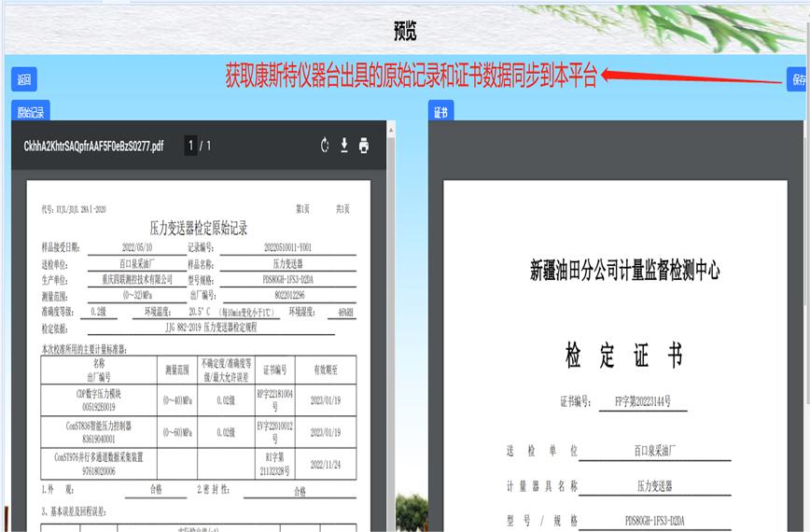The height and width of the screenshot is (532, 810).
Task: Select 压力变送器 in the certificate
Action: tap(654, 486)
